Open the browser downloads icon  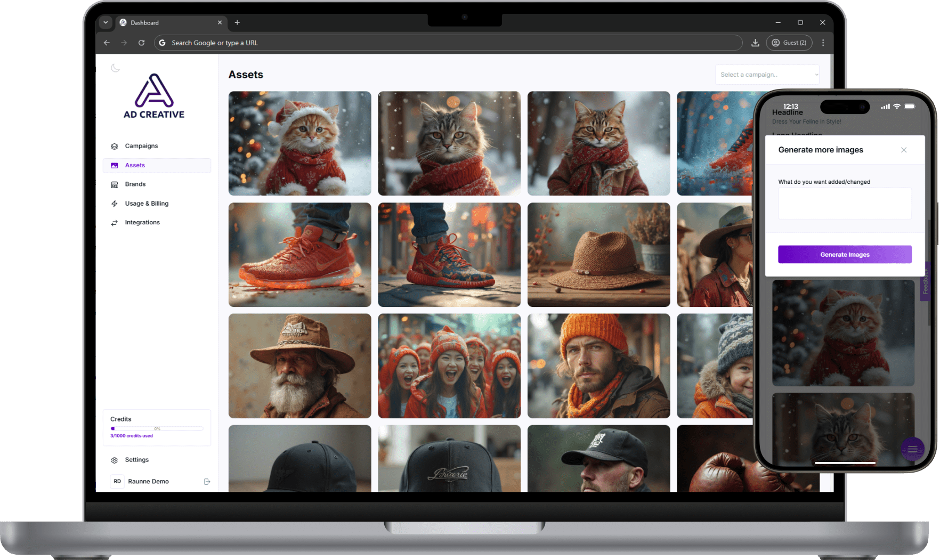tap(755, 43)
